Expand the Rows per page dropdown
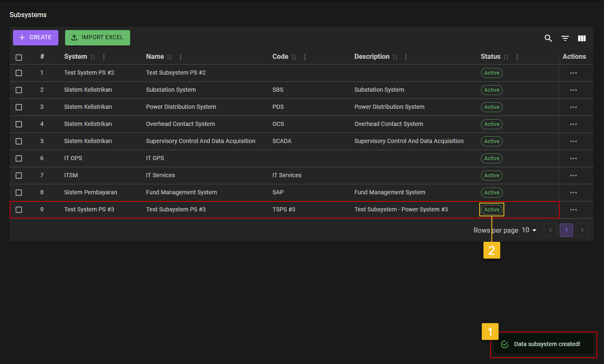This screenshot has height=364, width=604. click(529, 230)
